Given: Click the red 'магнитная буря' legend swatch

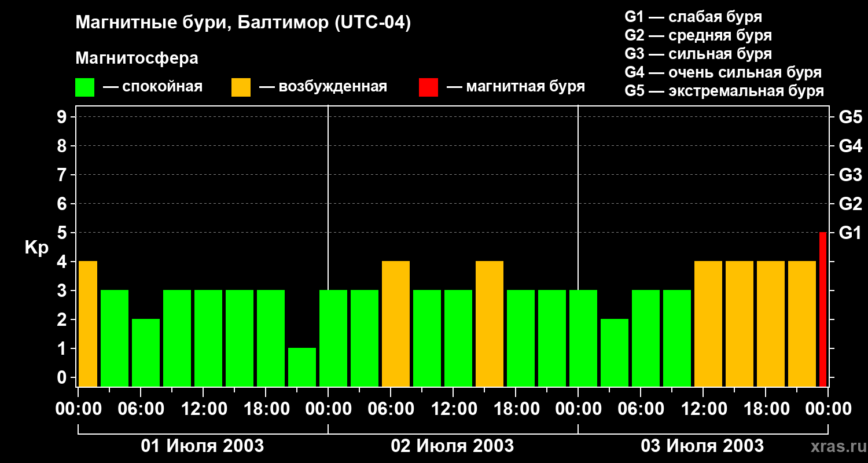Looking at the screenshot, I should click(428, 87).
